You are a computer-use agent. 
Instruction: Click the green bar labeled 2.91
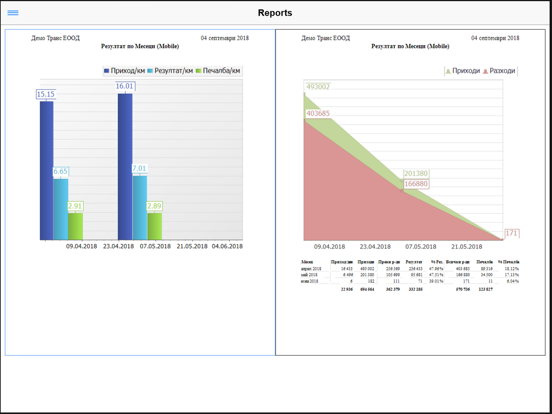75,226
